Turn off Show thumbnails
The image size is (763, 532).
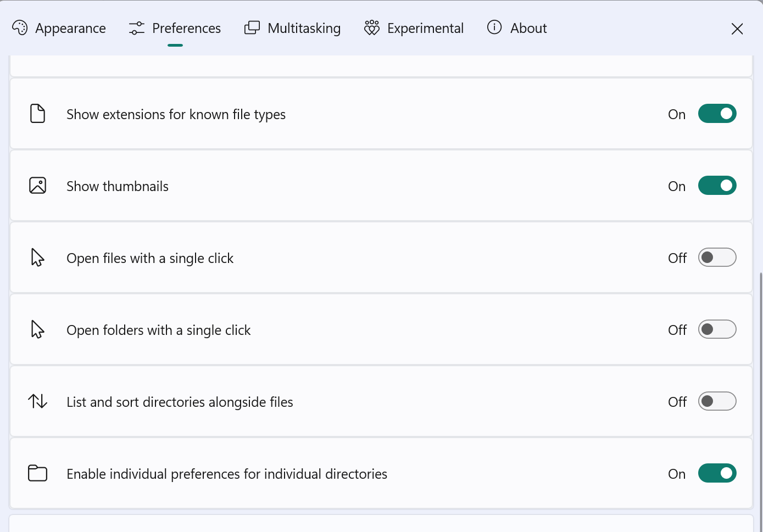click(x=717, y=186)
